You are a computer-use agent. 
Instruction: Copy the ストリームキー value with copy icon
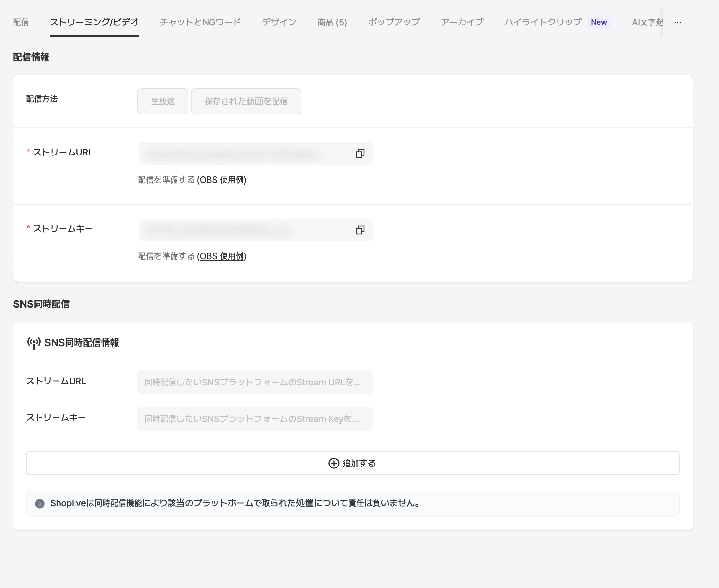point(360,230)
